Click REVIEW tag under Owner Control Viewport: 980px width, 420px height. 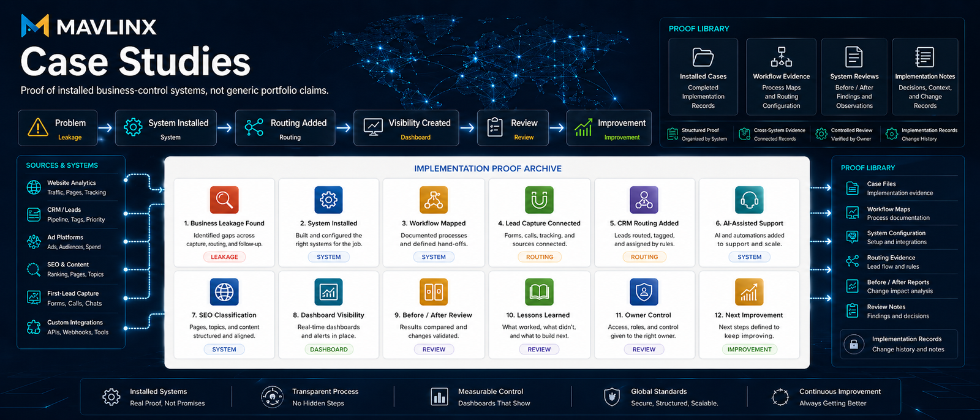click(644, 349)
